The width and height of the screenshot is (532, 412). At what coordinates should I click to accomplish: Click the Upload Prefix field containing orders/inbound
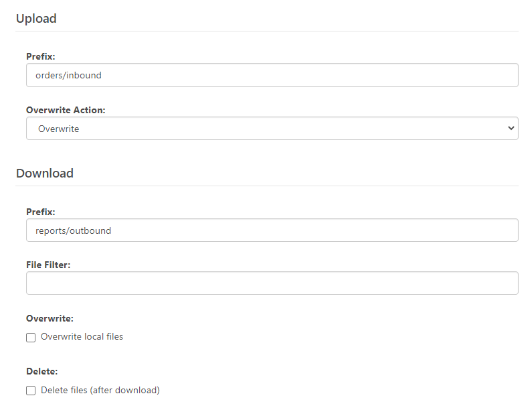pyautogui.click(x=272, y=75)
